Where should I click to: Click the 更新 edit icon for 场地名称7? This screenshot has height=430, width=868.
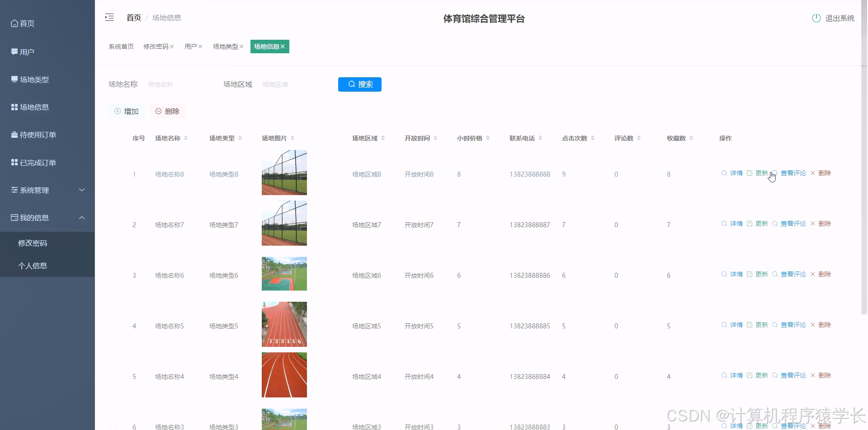(750, 224)
